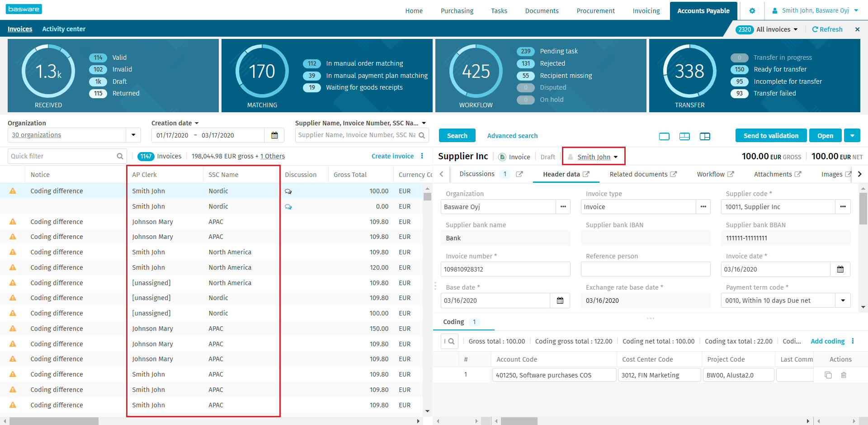Screen dimensions: 868x425
Task: Select the Workflow tab
Action: coord(711,174)
